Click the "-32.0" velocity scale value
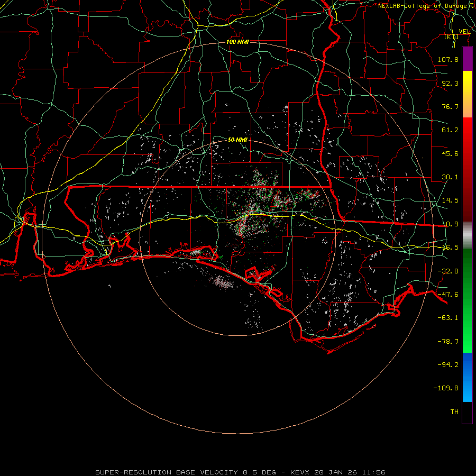This screenshot has width=476, height=476. [448, 271]
